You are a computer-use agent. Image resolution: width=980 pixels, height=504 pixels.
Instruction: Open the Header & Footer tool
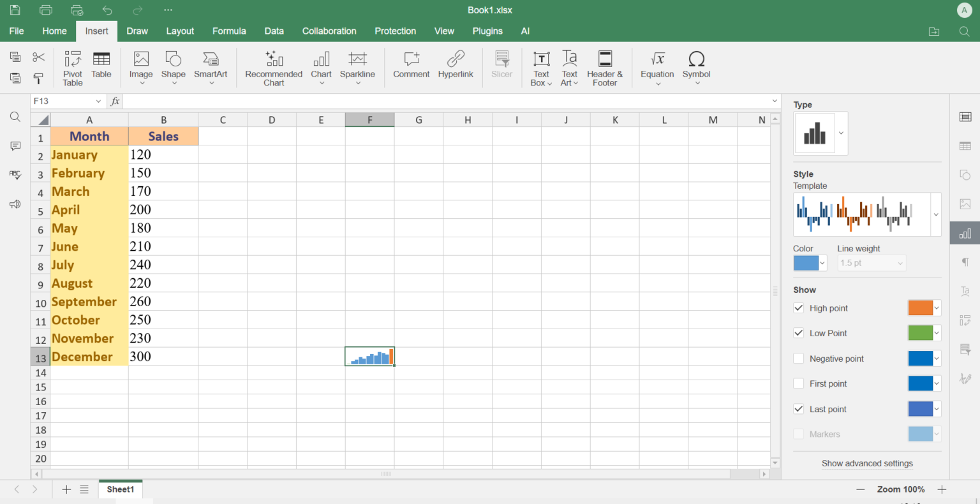pos(604,67)
